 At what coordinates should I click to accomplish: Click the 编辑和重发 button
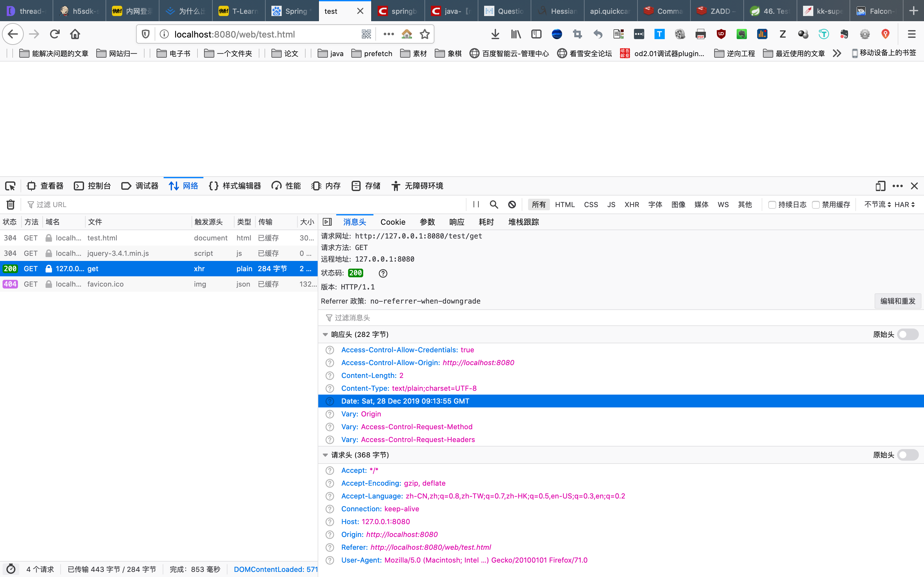[x=897, y=301]
